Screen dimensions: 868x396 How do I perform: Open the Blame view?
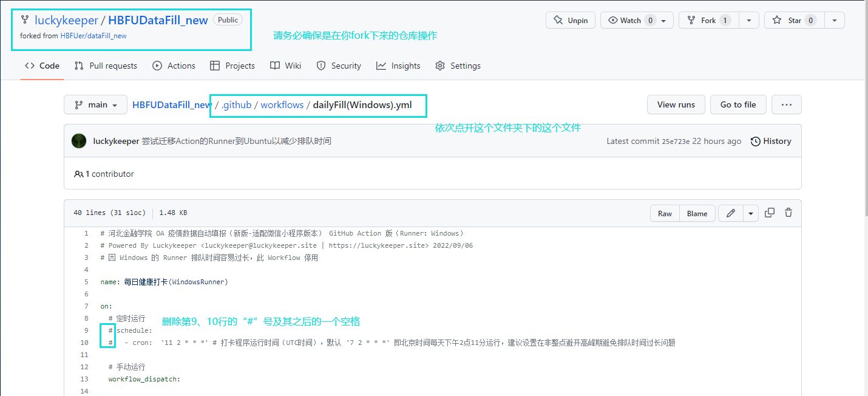(697, 213)
